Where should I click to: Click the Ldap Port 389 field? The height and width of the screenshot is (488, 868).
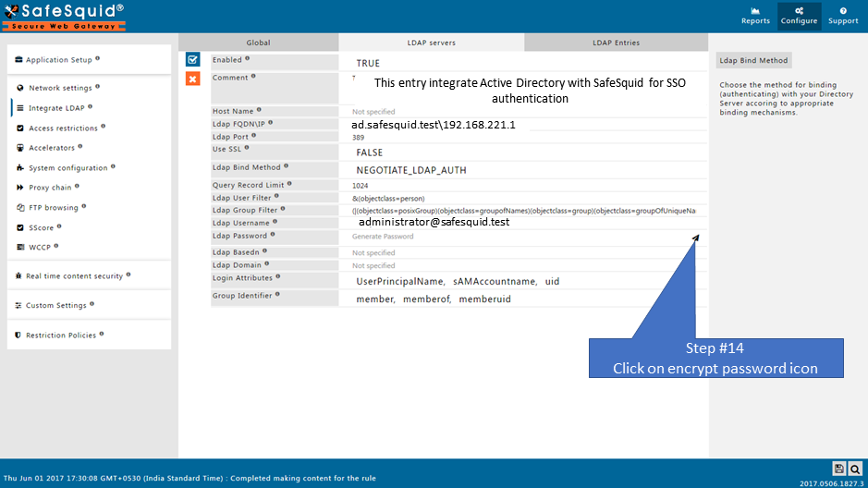(523, 137)
